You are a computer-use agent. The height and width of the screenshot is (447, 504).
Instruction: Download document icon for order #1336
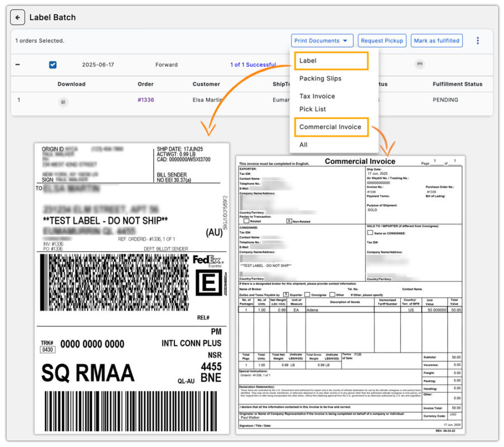click(x=63, y=102)
